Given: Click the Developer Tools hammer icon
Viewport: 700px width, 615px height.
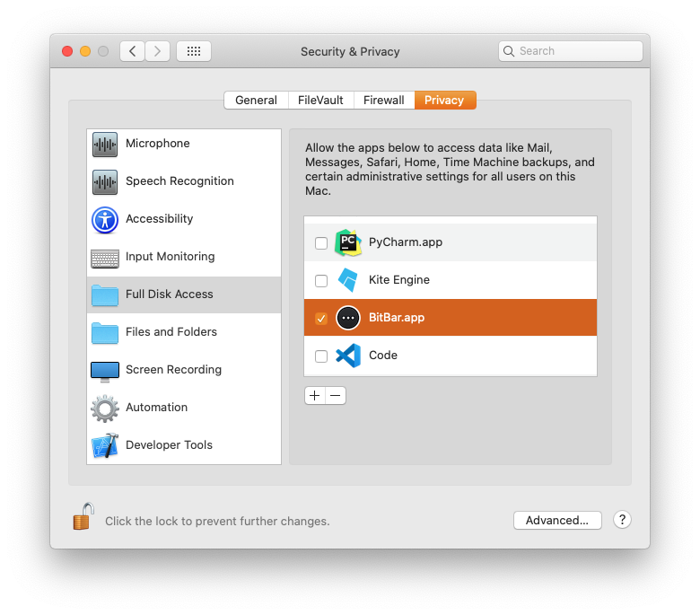Looking at the screenshot, I should [x=105, y=445].
